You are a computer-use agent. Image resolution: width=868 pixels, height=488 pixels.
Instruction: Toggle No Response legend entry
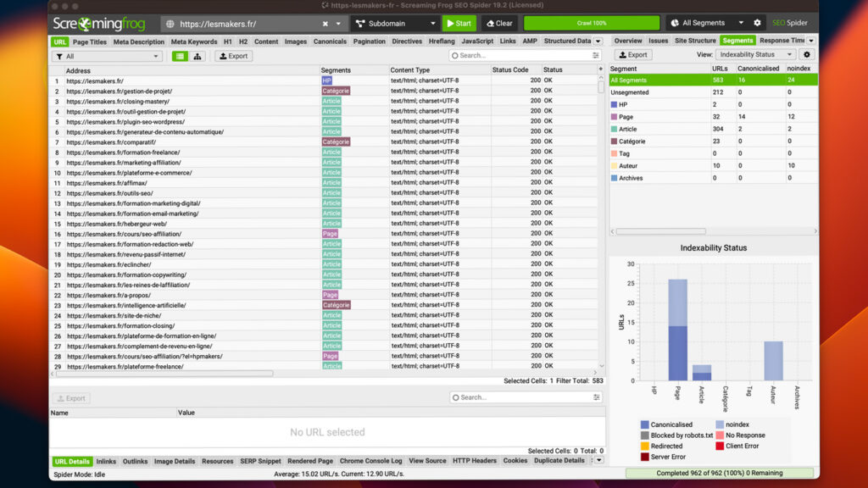(740, 435)
